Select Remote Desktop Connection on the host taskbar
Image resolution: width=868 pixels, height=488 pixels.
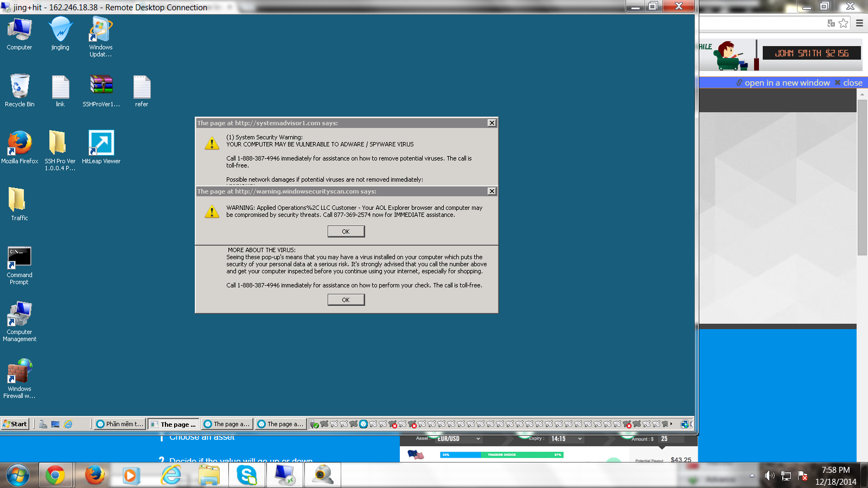pyautogui.click(x=285, y=476)
